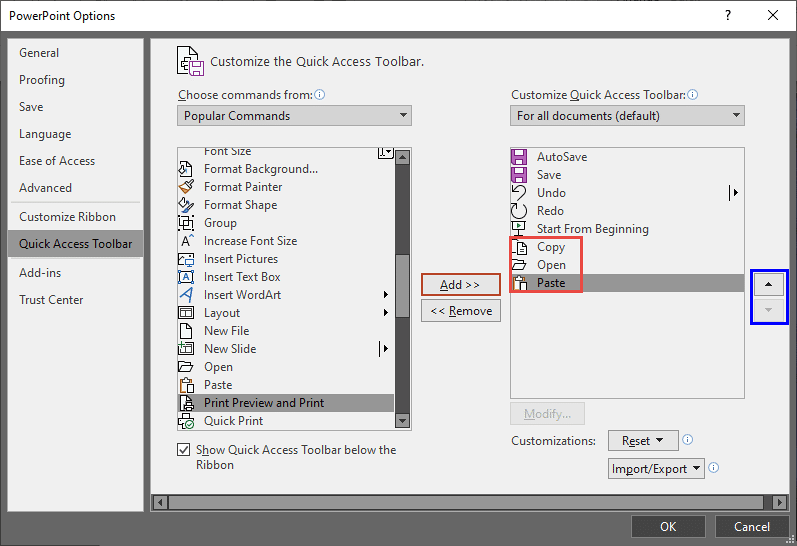Open the Font Size combo indicator
Viewport: 797px width, 546px height.
coord(386,152)
